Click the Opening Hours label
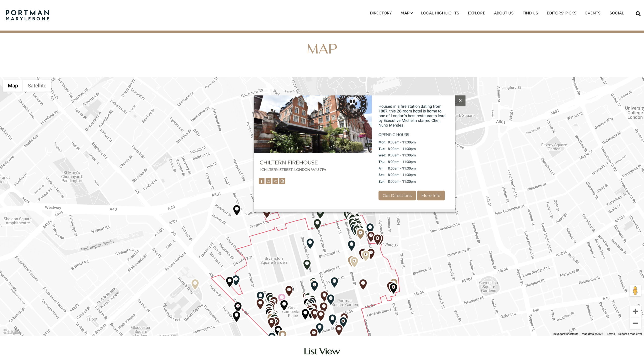The height and width of the screenshot is (362, 644). click(x=394, y=135)
